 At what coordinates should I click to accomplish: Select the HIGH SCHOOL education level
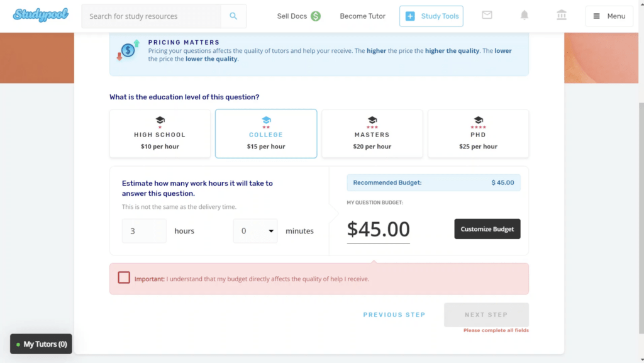click(x=160, y=133)
